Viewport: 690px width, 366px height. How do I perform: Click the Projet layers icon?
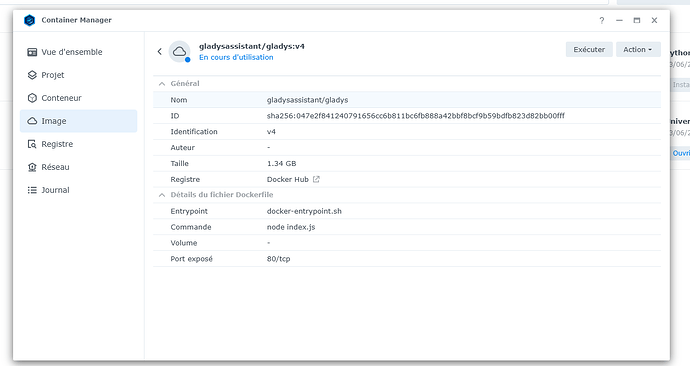(x=32, y=75)
